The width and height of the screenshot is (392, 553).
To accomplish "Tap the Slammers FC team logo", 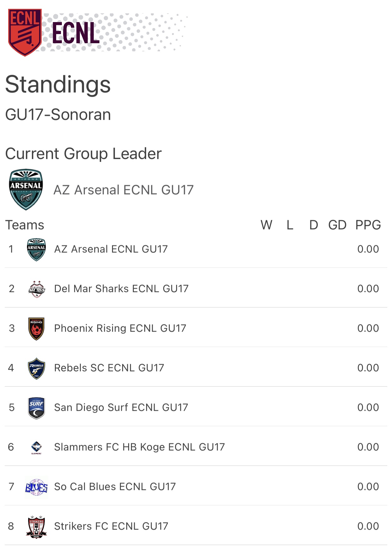I will (x=36, y=447).
